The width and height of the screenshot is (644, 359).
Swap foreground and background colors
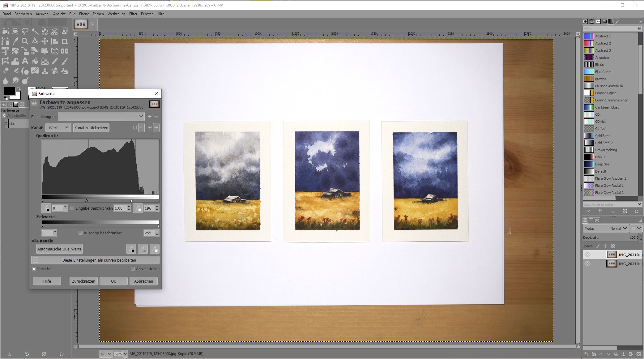[x=19, y=89]
